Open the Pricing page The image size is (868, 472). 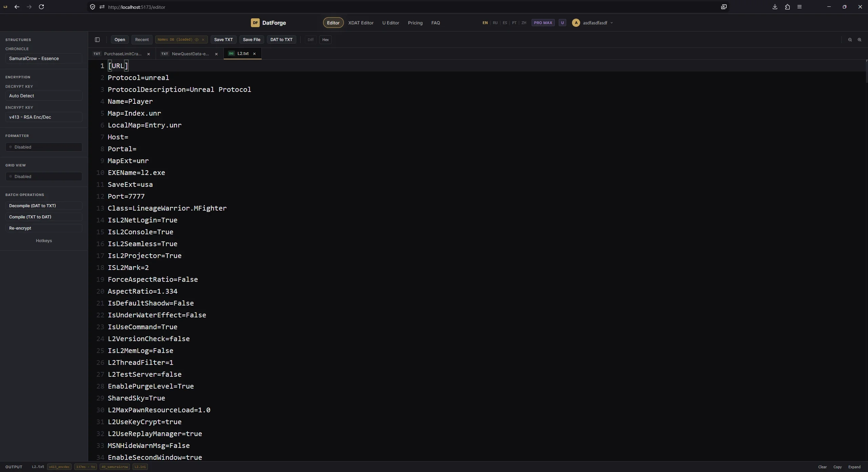pyautogui.click(x=415, y=23)
